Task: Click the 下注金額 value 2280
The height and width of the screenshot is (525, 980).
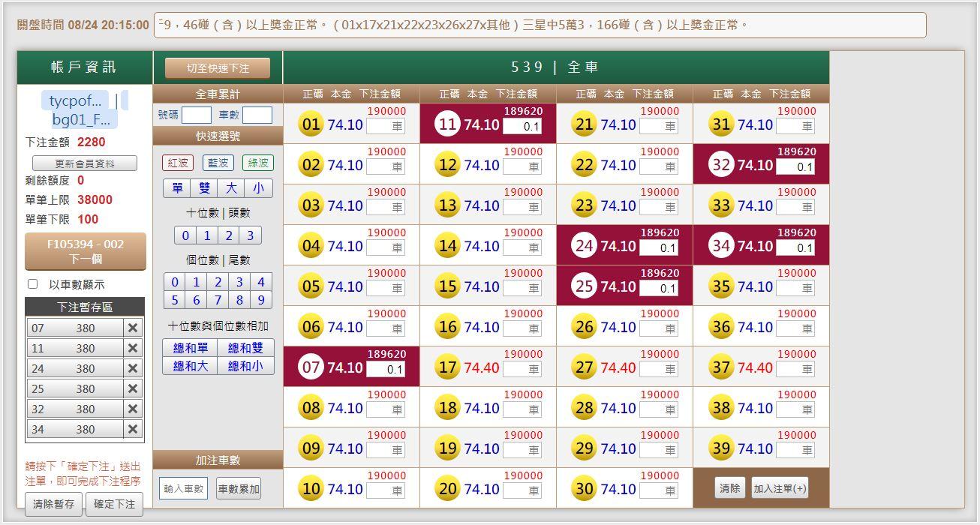Action: tap(92, 142)
